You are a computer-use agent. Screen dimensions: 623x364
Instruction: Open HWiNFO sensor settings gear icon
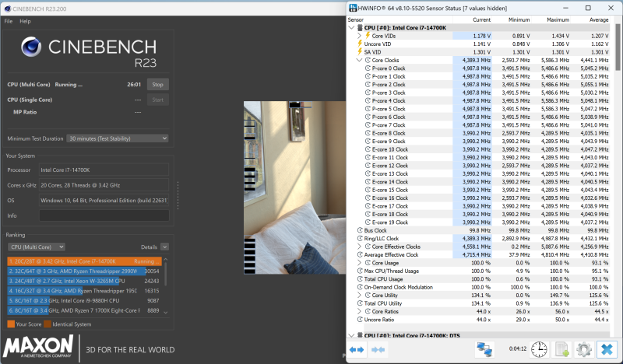click(583, 350)
